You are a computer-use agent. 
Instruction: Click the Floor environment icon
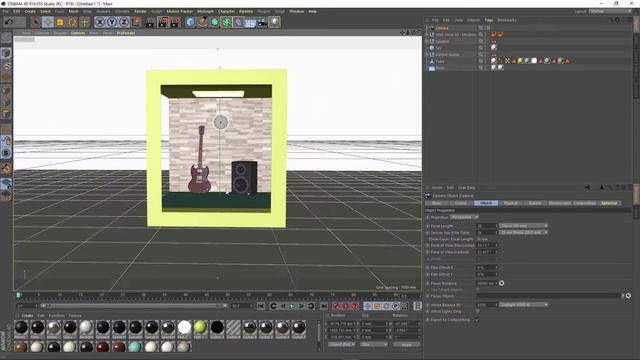pos(250,22)
